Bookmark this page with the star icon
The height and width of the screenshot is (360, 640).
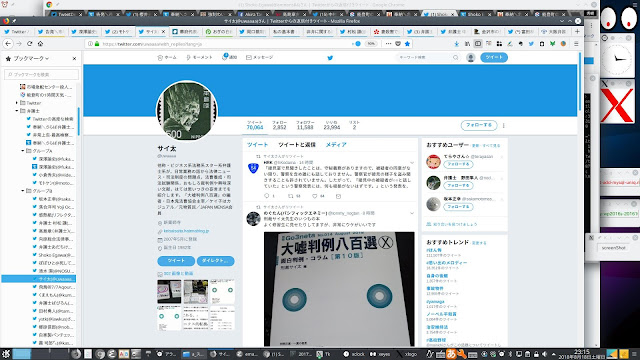(x=407, y=44)
